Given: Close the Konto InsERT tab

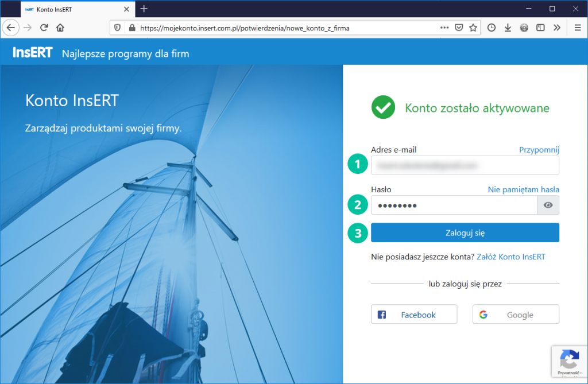Looking at the screenshot, I should coord(126,9).
